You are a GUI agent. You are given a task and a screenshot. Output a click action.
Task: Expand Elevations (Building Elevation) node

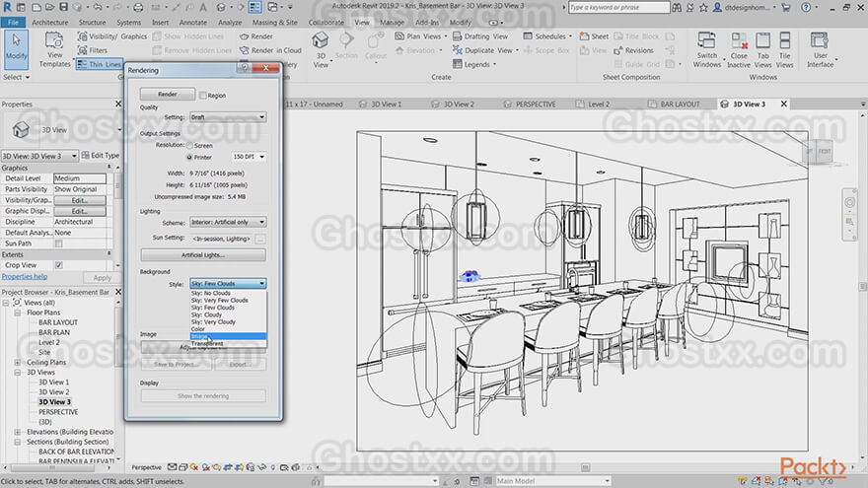(18, 432)
